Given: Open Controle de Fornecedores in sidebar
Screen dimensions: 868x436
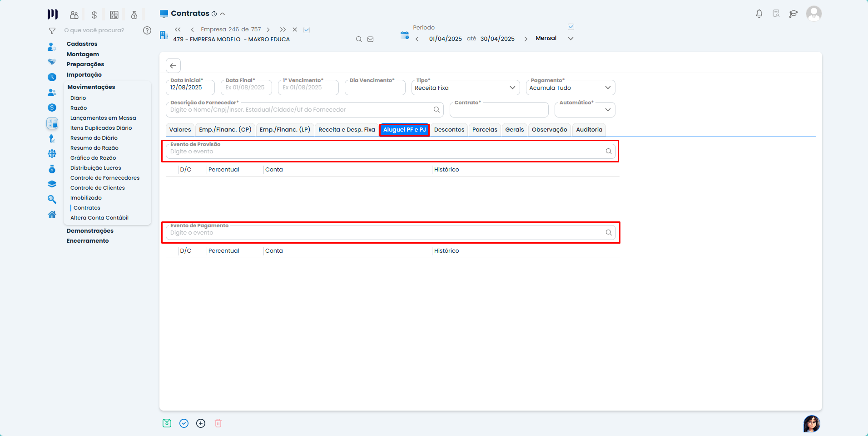Looking at the screenshot, I should [105, 178].
